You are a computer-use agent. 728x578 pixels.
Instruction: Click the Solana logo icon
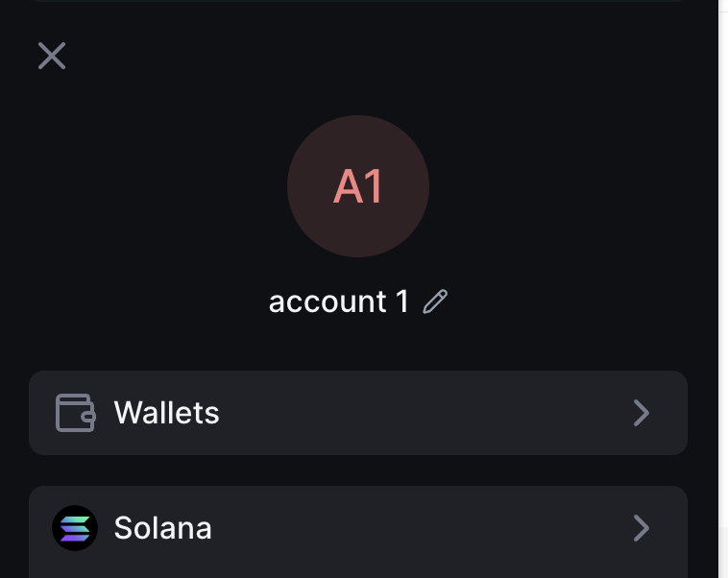(x=75, y=528)
